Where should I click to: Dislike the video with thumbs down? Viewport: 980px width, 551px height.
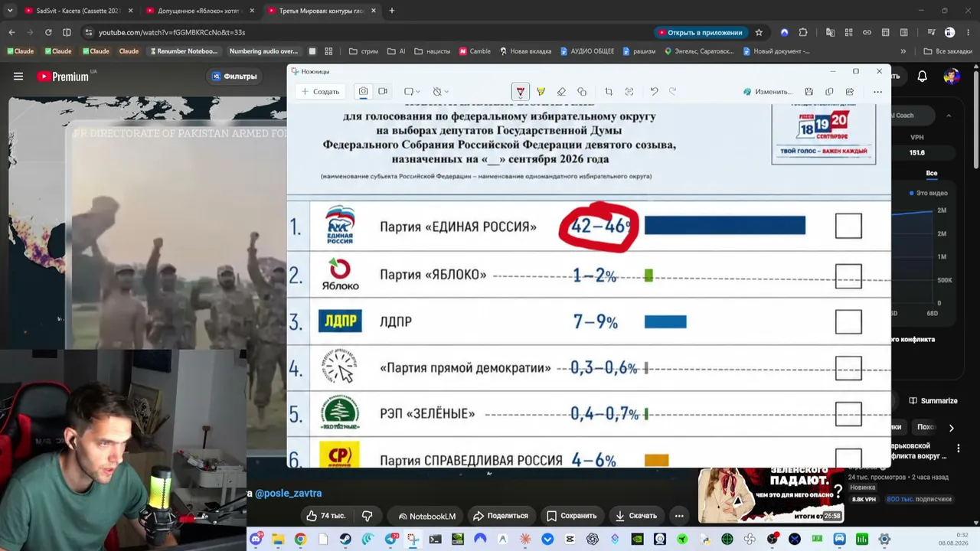point(367,516)
